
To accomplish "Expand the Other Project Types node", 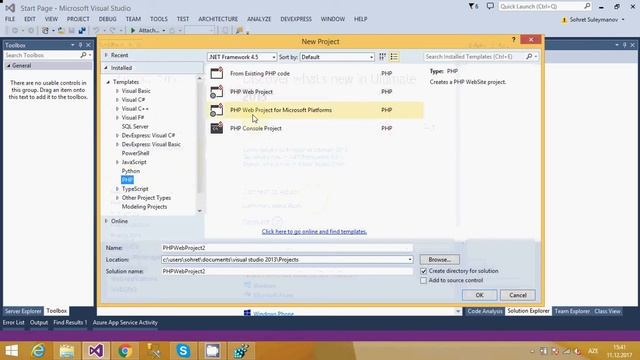I will pos(117,198).
